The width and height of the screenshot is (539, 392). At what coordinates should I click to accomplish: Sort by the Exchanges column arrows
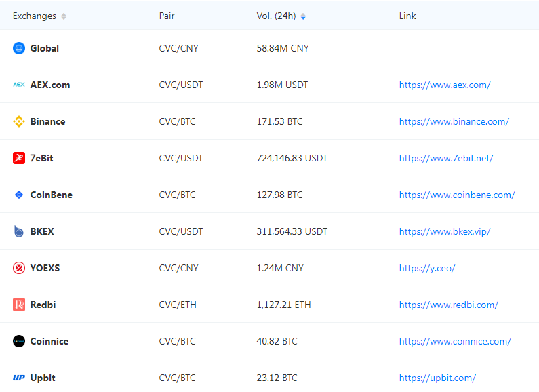[64, 16]
